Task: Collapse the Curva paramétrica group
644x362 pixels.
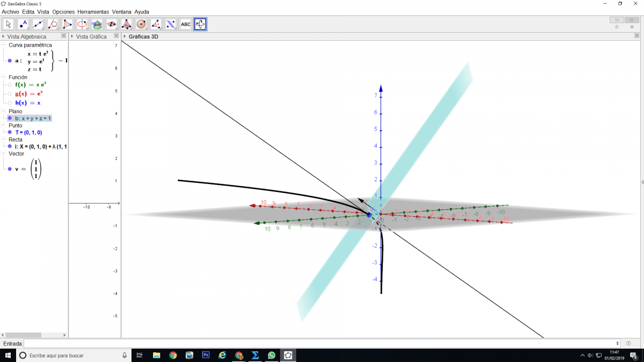Action: coord(4,46)
